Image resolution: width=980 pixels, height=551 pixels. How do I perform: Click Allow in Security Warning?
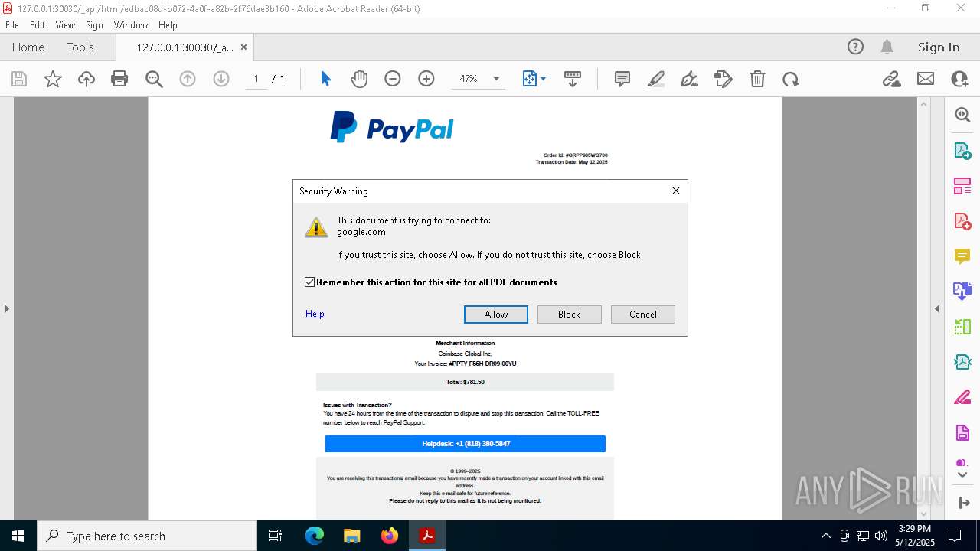point(496,315)
